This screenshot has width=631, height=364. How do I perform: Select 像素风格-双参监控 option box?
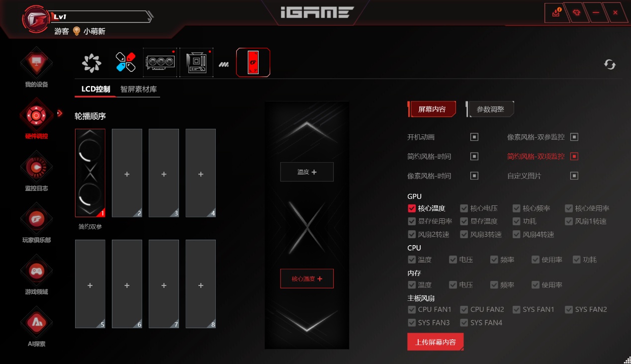click(x=574, y=137)
